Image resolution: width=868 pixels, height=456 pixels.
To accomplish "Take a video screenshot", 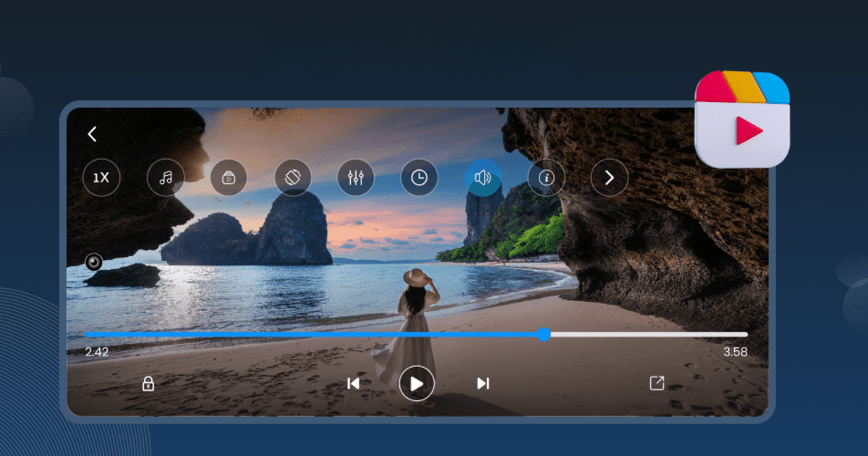I will (228, 177).
